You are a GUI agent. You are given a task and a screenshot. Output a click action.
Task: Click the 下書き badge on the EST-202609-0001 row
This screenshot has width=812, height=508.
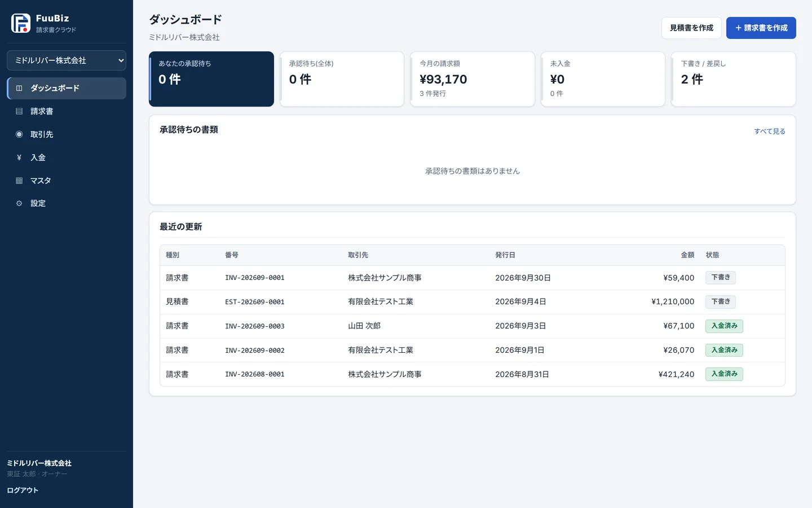pyautogui.click(x=721, y=301)
